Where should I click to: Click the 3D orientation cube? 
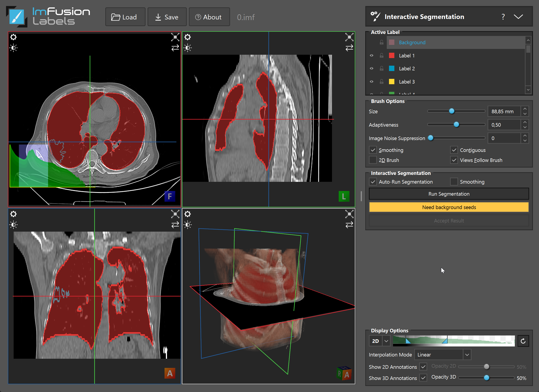344,373
